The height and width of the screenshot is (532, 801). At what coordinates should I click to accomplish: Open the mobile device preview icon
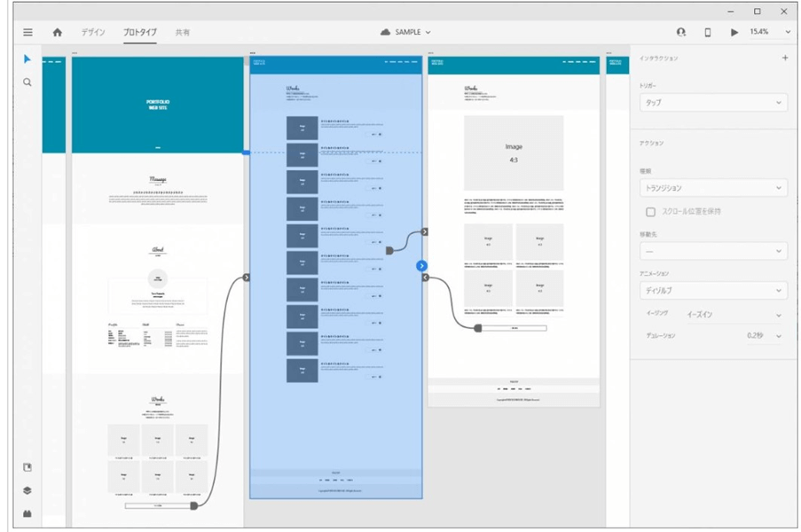(708, 32)
